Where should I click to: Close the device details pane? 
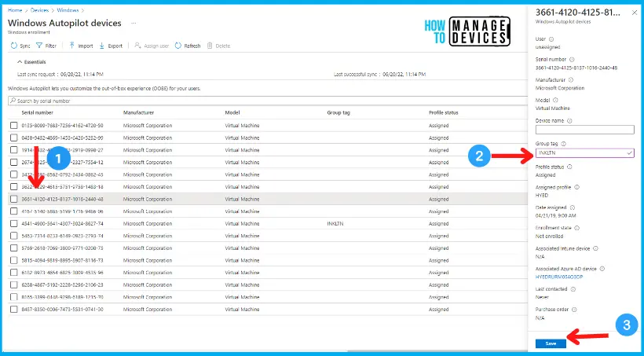pos(634,13)
